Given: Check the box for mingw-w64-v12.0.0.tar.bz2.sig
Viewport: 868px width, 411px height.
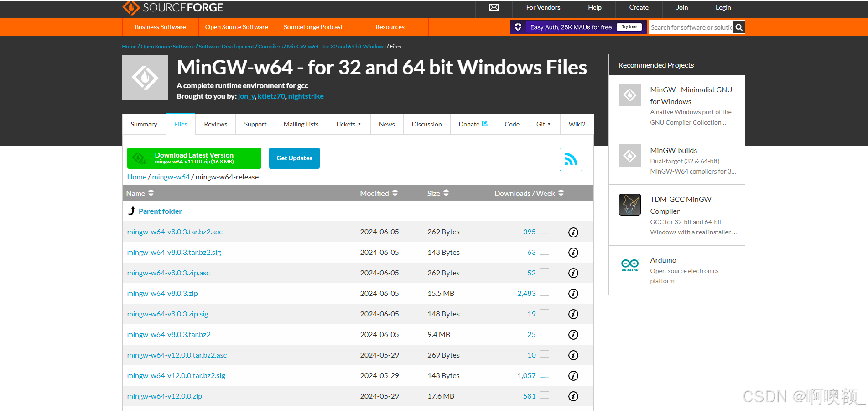Looking at the screenshot, I should [x=544, y=374].
